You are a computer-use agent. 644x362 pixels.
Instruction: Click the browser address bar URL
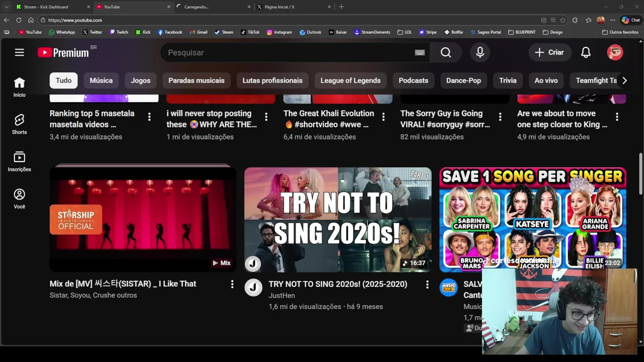click(75, 20)
